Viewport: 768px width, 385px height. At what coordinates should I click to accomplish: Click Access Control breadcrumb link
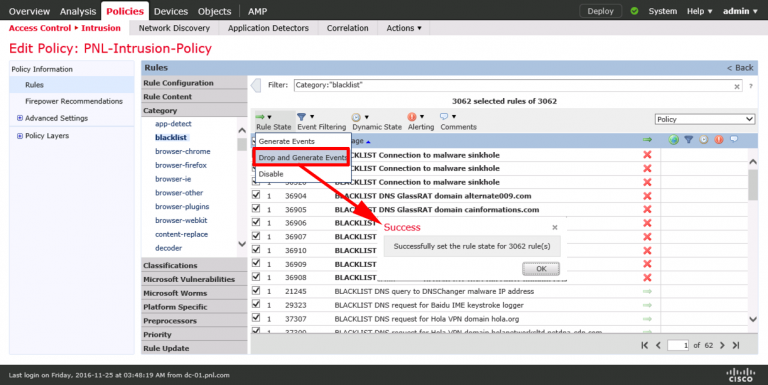pos(40,28)
